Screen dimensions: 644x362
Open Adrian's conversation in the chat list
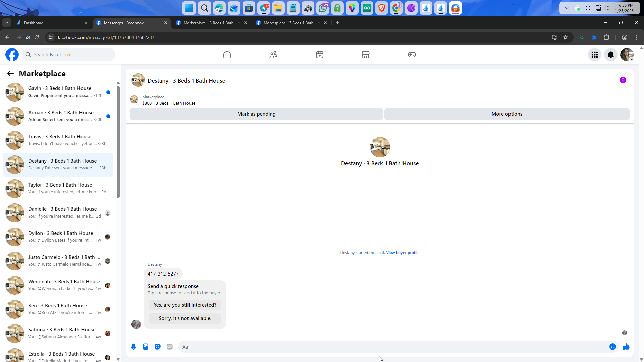[x=58, y=116]
